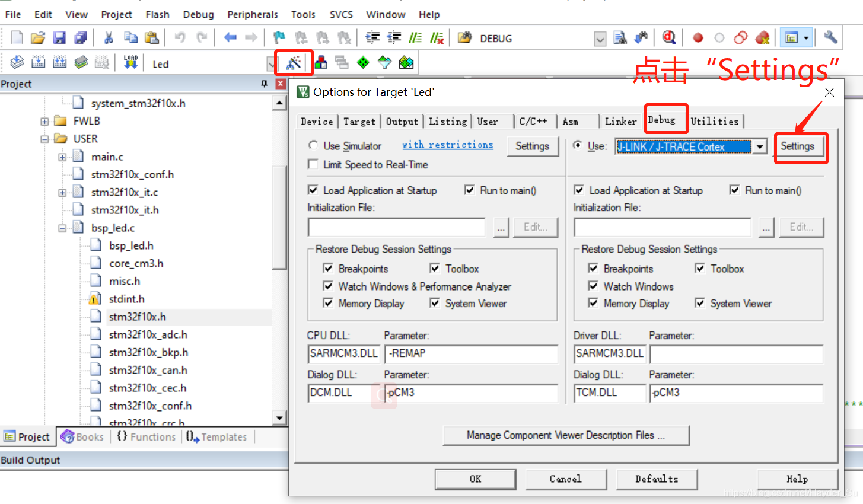Insert a breakpoint with the solid red dot icon
The height and width of the screenshot is (504, 863).
coord(698,38)
